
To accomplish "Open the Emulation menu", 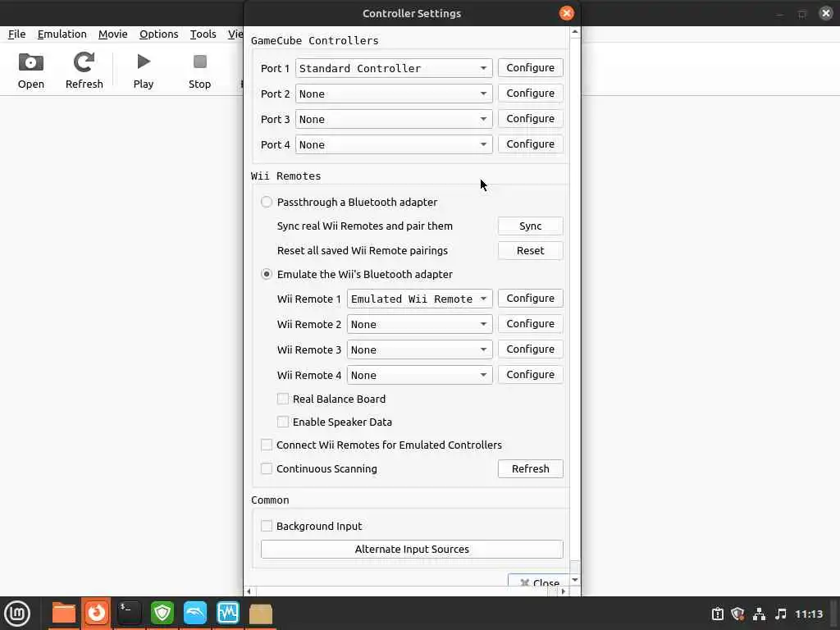I will (x=62, y=34).
